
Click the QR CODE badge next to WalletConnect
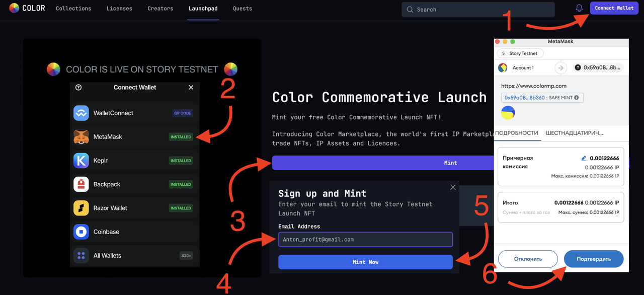183,113
